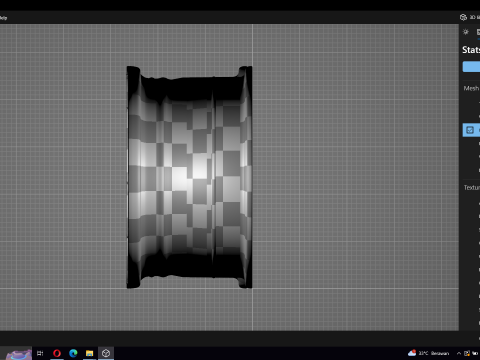This screenshot has height=360, width=480.
Task: Click the 'Mesh' section label
Action: 471,88
